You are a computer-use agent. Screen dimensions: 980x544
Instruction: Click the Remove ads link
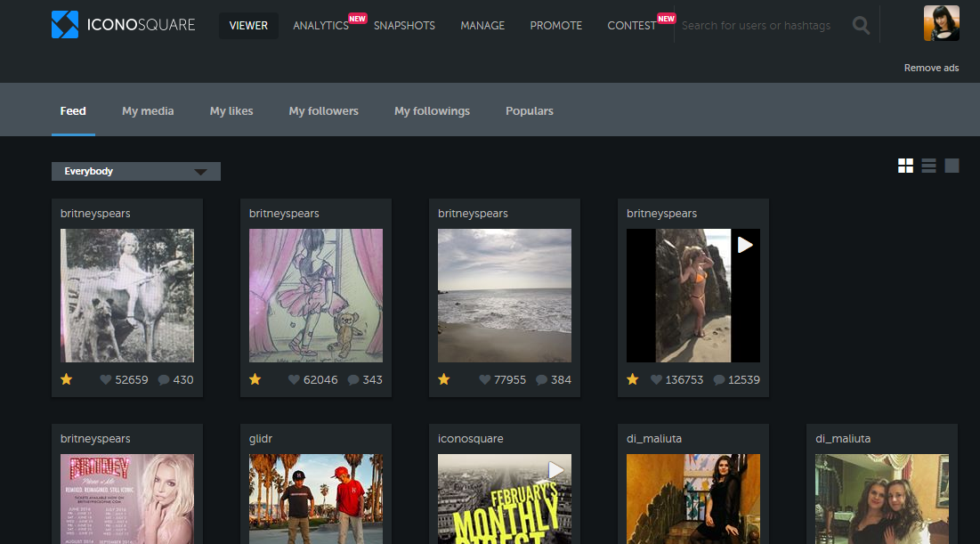tap(931, 69)
